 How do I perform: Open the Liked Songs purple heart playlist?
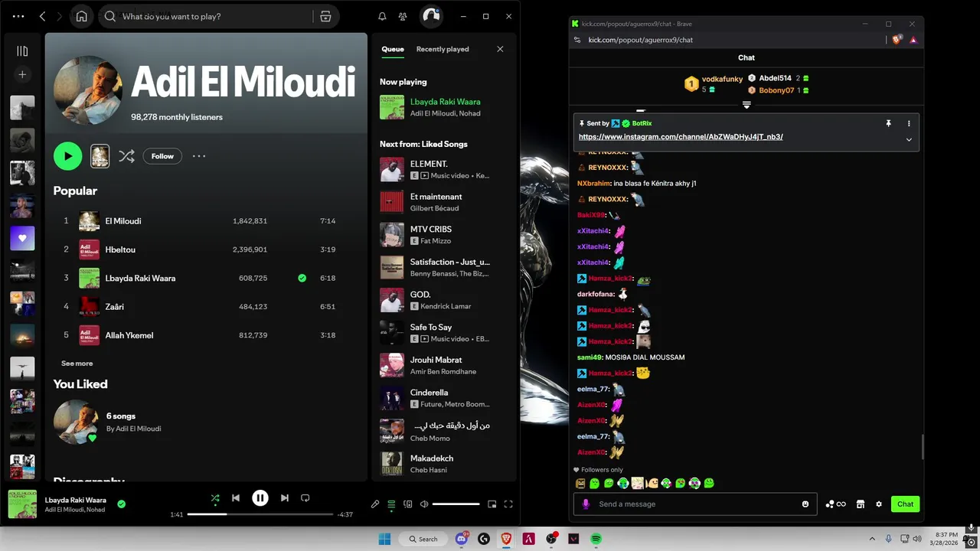pyautogui.click(x=22, y=238)
